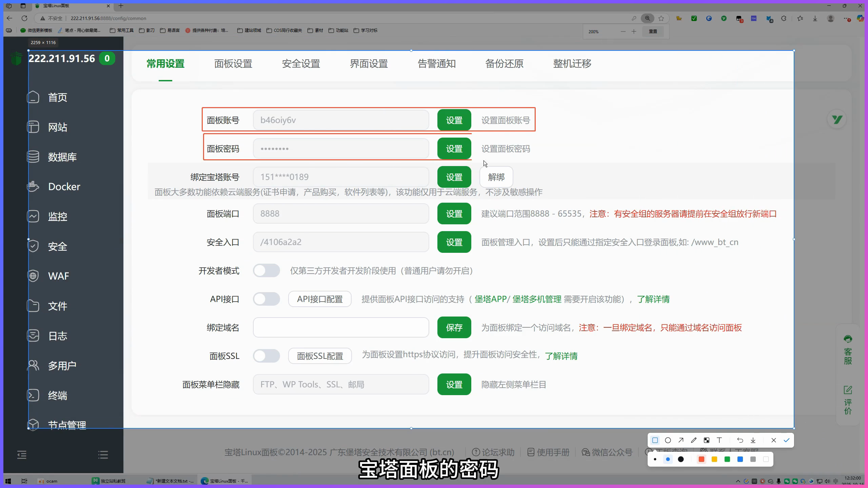Click the green floating assistant icon
The height and width of the screenshot is (488, 868).
(837, 119)
